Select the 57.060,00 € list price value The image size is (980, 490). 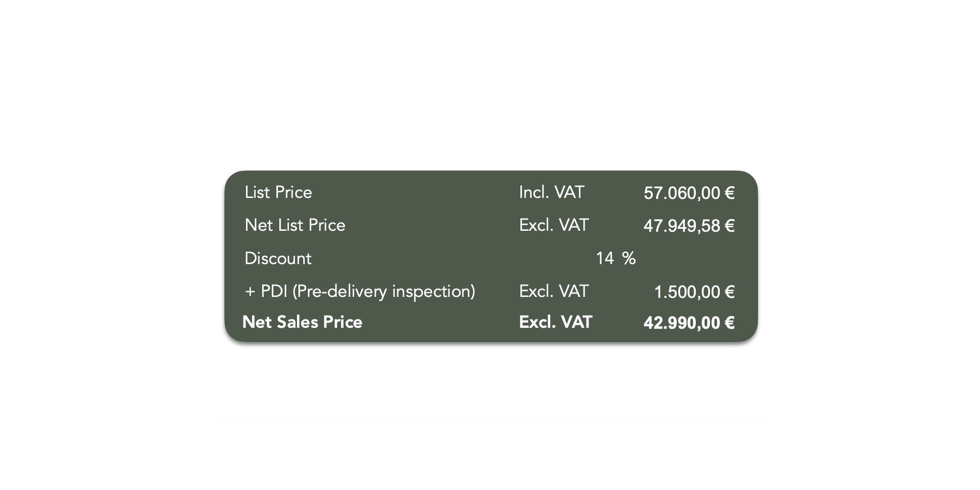(x=689, y=193)
